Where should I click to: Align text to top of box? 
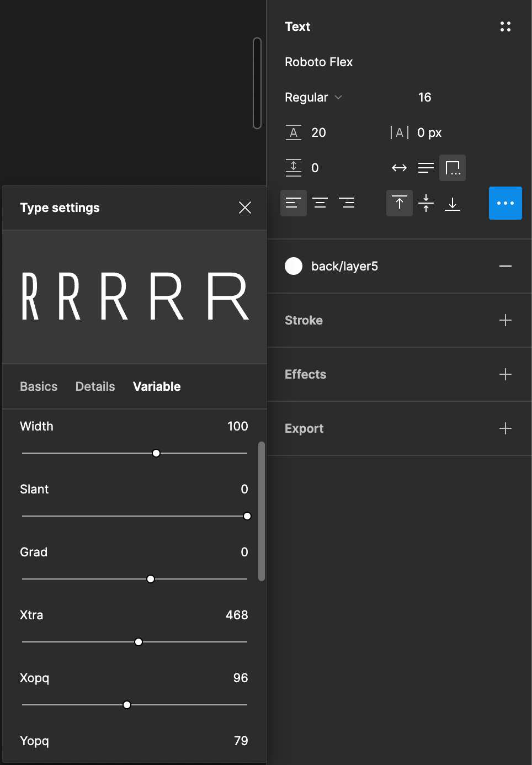click(x=399, y=203)
